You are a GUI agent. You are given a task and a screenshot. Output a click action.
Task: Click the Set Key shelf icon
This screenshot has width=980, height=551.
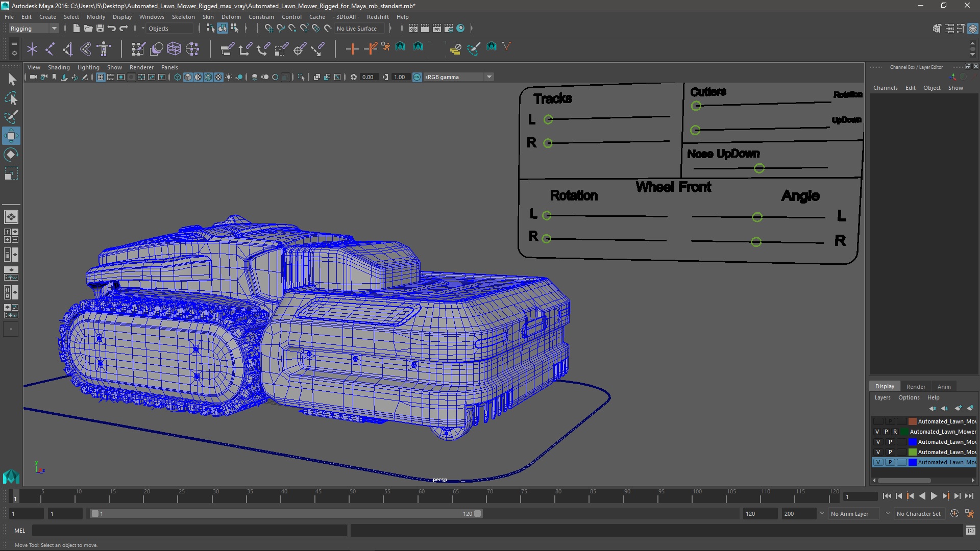click(x=352, y=49)
